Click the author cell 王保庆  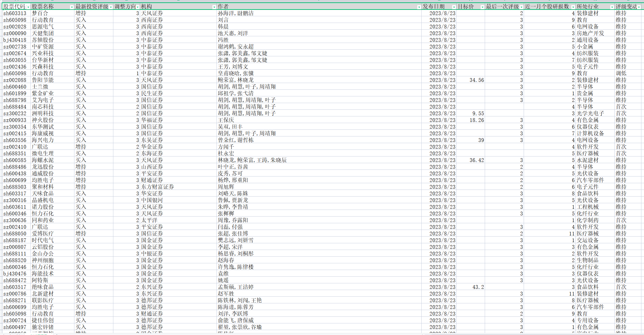pyautogui.click(x=319, y=120)
